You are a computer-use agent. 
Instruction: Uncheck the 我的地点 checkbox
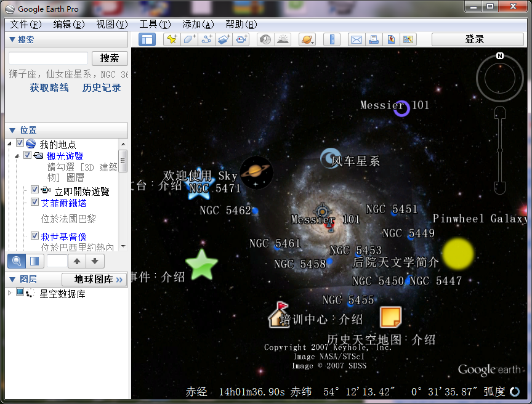(20, 143)
